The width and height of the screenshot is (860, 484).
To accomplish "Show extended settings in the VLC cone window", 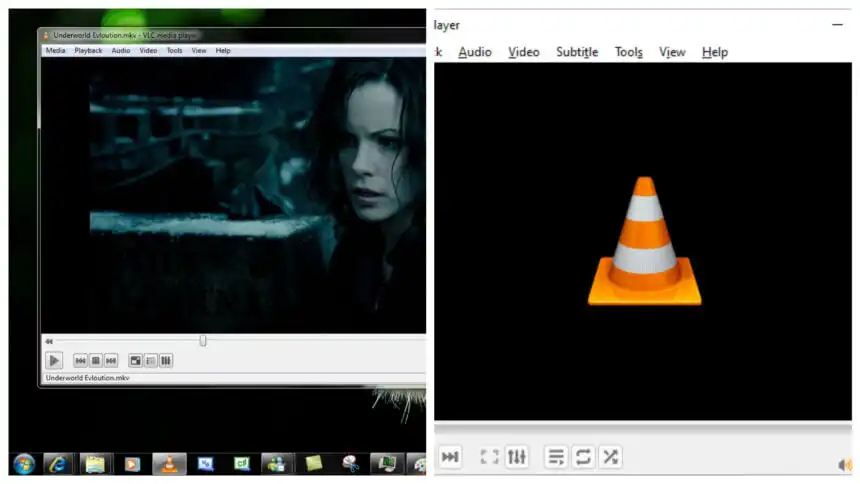I will (x=517, y=457).
